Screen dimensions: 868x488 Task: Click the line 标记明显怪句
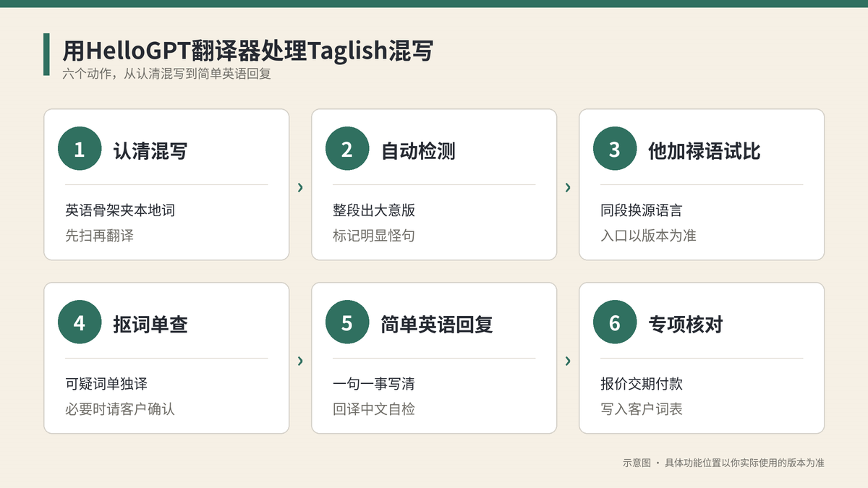coord(374,235)
